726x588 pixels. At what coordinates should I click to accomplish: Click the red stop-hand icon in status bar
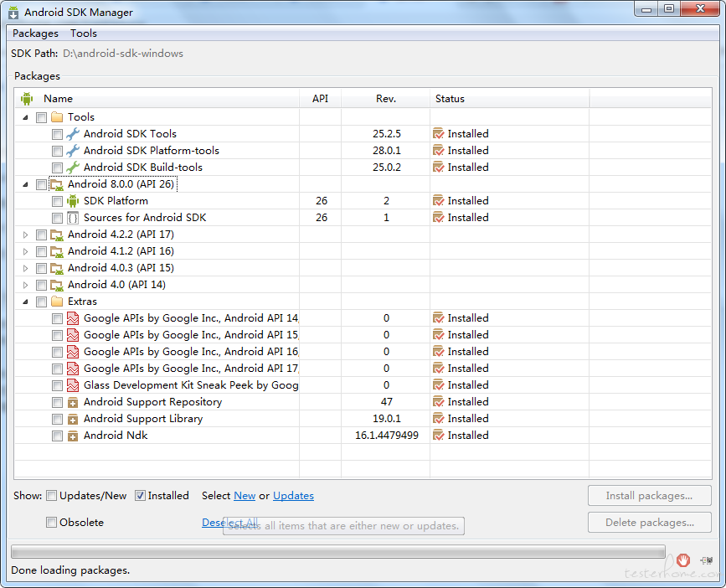click(683, 560)
